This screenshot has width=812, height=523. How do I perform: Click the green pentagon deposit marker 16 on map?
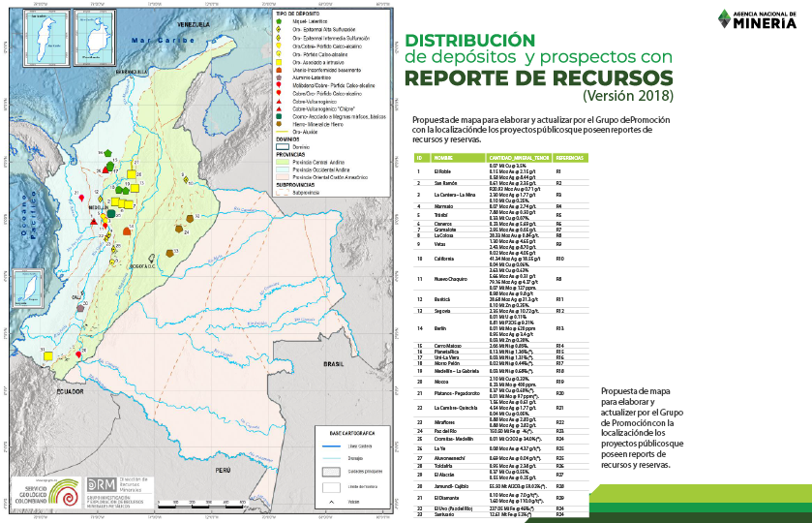(x=107, y=153)
